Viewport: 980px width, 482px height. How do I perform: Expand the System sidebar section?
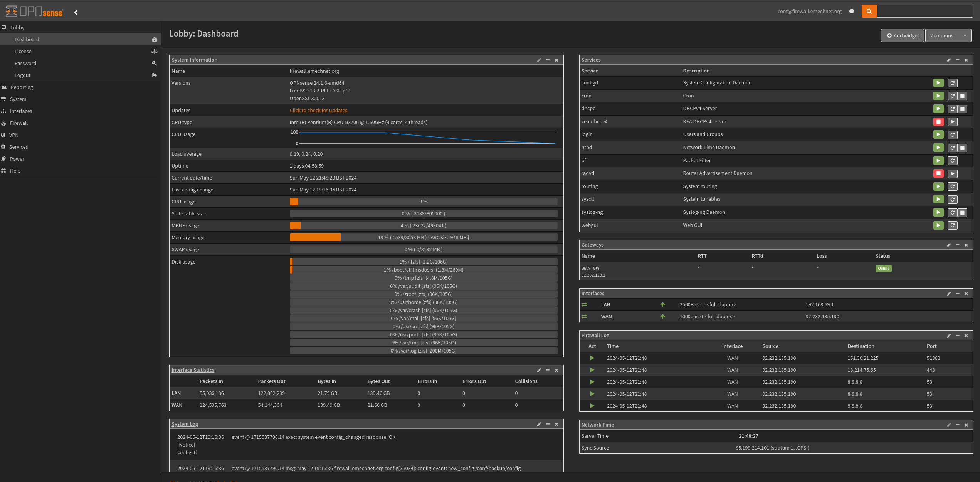point(18,99)
